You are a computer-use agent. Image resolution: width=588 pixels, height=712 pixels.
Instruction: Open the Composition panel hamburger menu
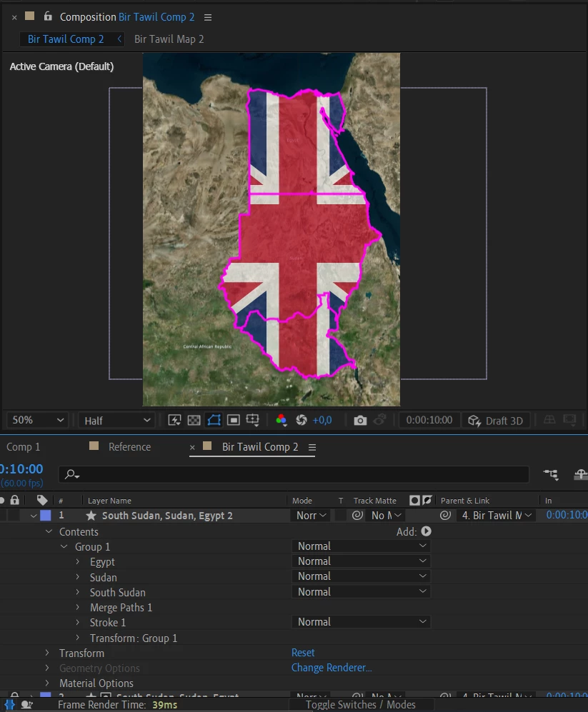point(208,17)
